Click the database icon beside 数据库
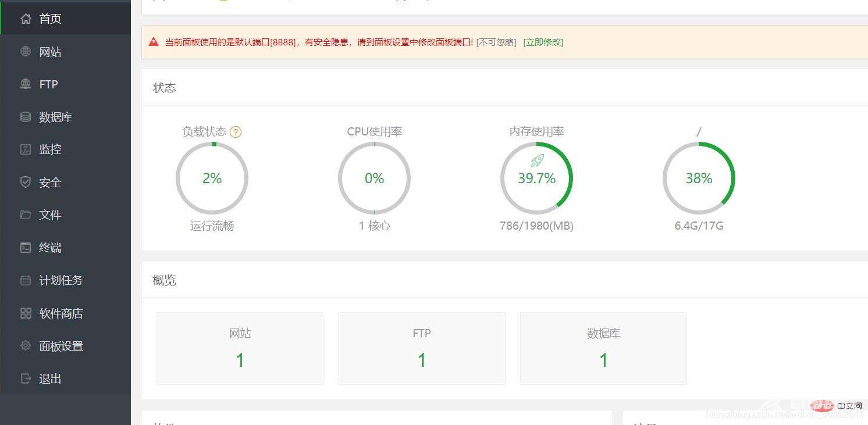This screenshot has width=868, height=425. click(x=26, y=117)
